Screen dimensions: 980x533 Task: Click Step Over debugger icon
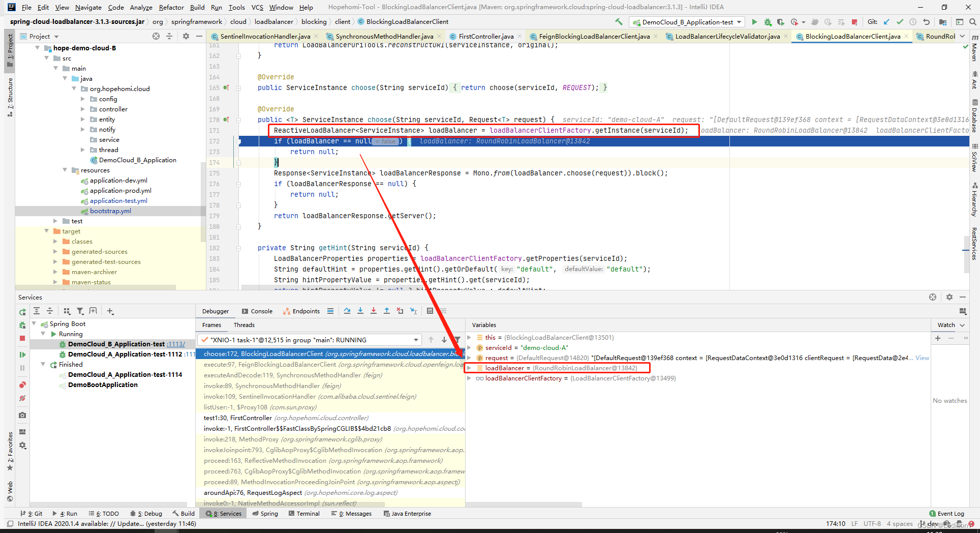pos(347,311)
